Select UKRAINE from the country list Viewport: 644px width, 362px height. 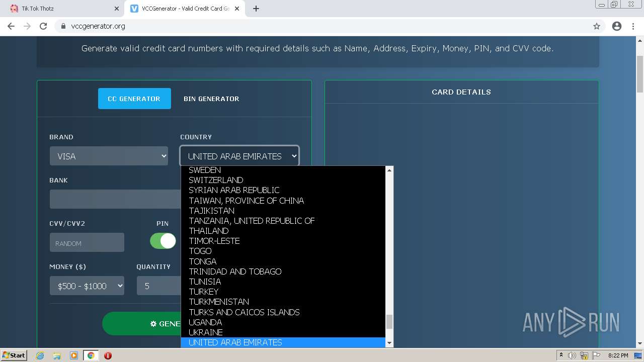283,332
